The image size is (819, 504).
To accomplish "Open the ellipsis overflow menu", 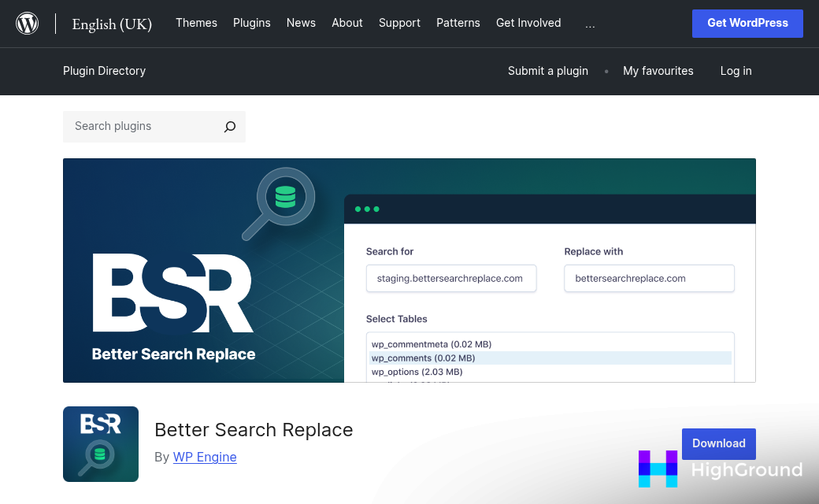I will tap(590, 24).
